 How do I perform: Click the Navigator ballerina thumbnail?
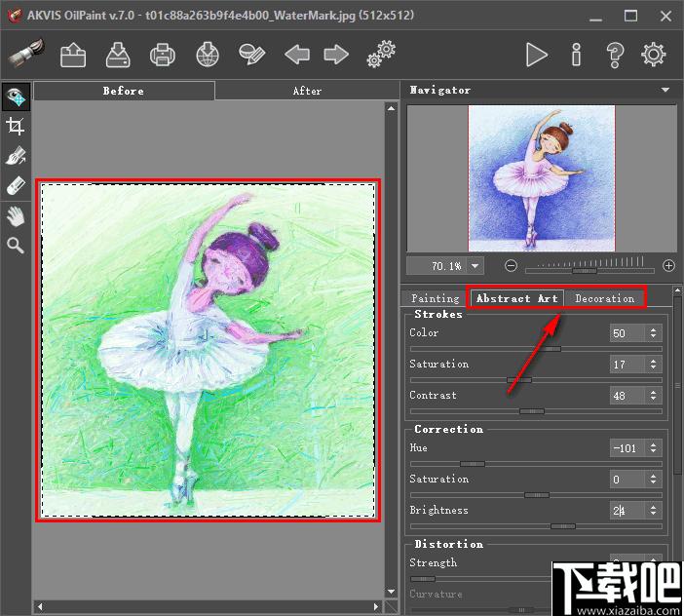(x=542, y=178)
